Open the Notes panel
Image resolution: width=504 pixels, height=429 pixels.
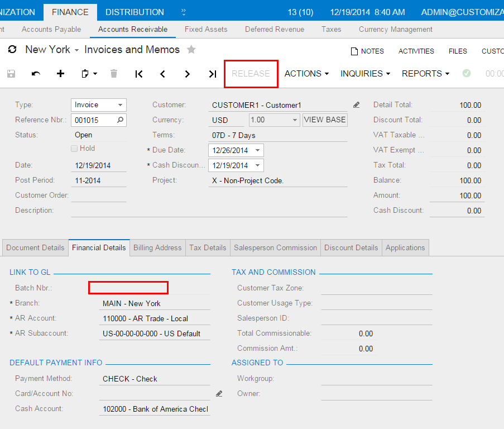point(367,51)
